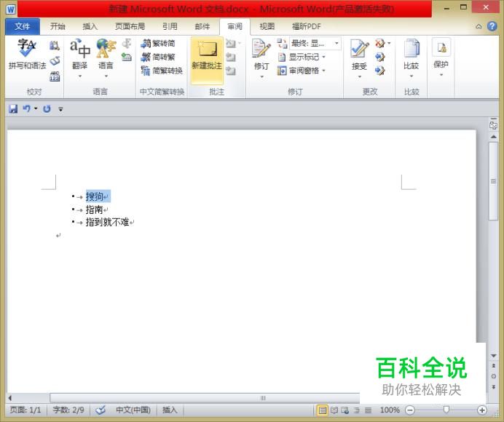Open the Research (信息检索) tool
The height and width of the screenshot is (422, 504).
point(55,46)
